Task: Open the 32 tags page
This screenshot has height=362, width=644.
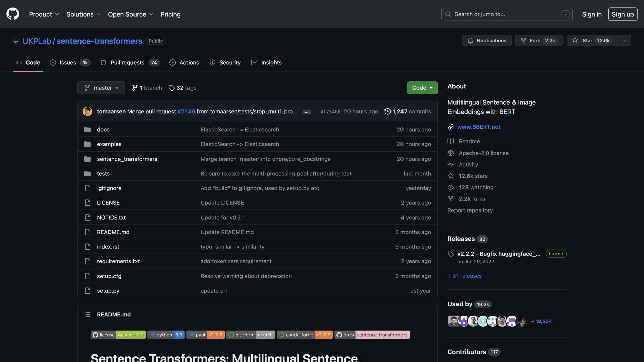Action: (x=182, y=88)
